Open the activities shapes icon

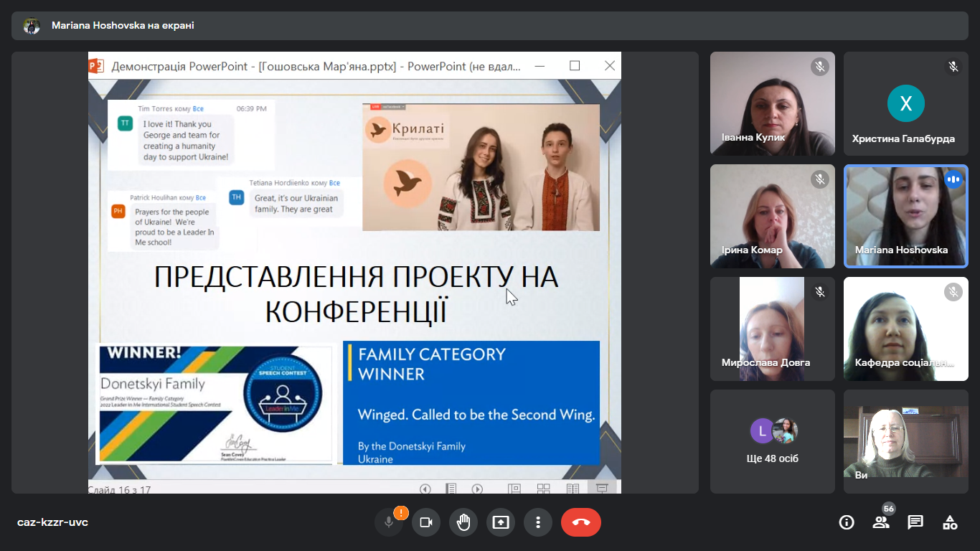pyautogui.click(x=950, y=522)
